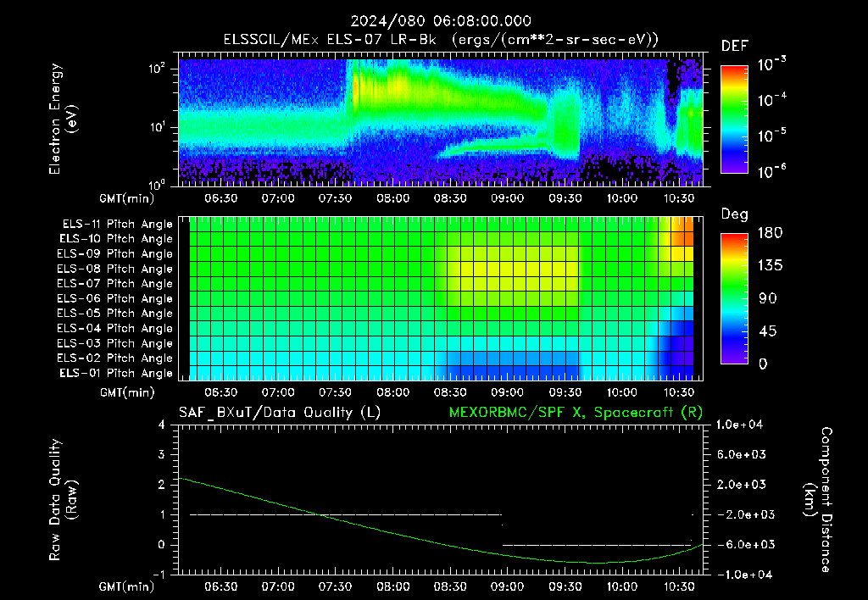Click the 06:30 tick label under the top spectrogram

tap(221, 198)
